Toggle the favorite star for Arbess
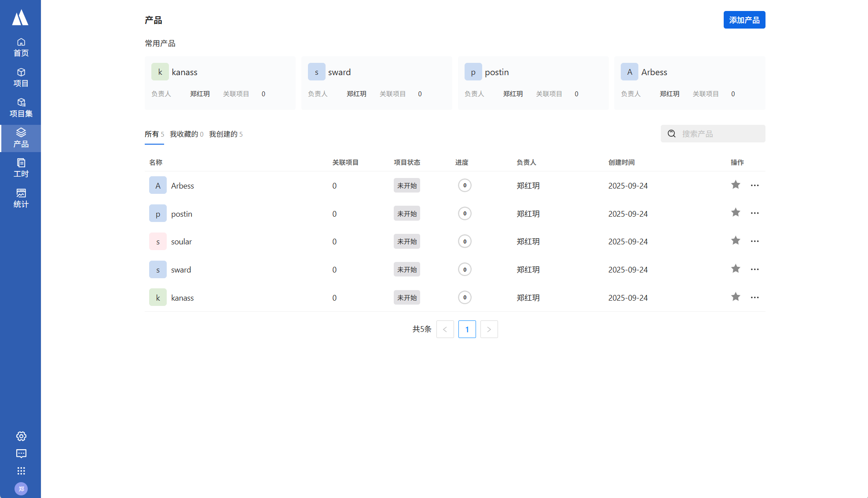 pyautogui.click(x=736, y=185)
